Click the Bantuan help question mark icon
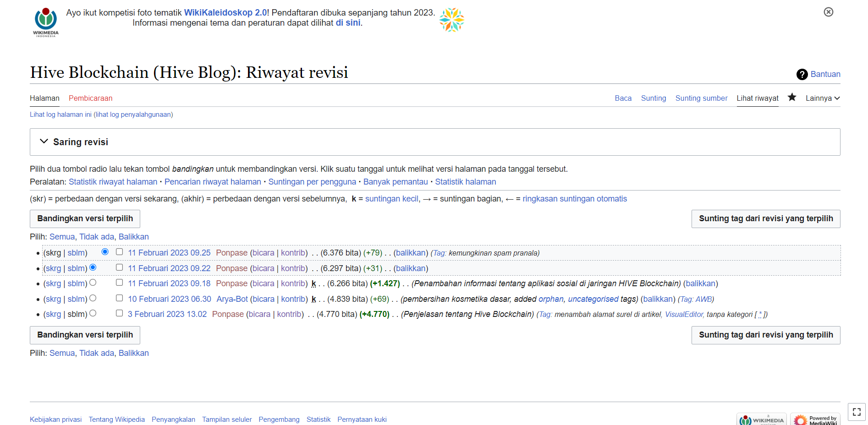 (x=802, y=74)
